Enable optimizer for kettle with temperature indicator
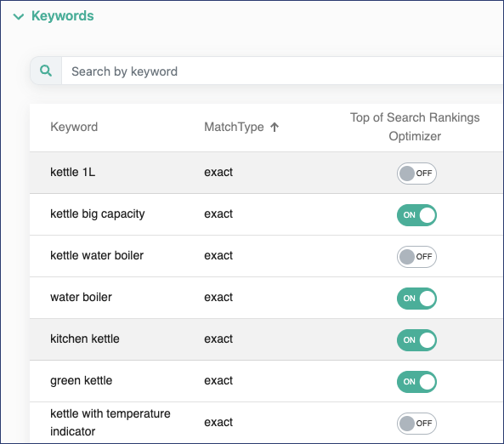The image size is (504, 444). [416, 424]
